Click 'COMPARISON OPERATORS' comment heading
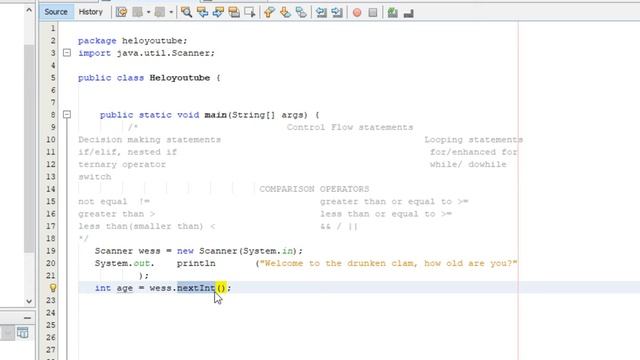This screenshot has height=360, width=640. (314, 189)
